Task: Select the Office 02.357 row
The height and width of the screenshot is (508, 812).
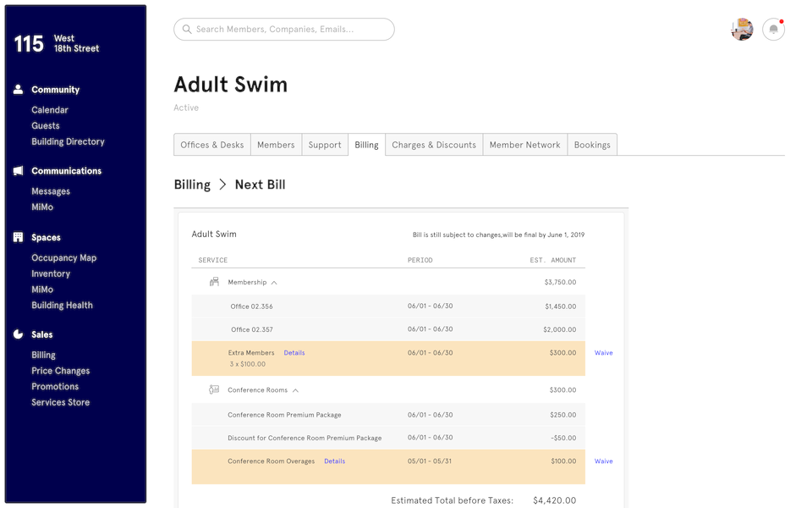Action: (x=388, y=329)
